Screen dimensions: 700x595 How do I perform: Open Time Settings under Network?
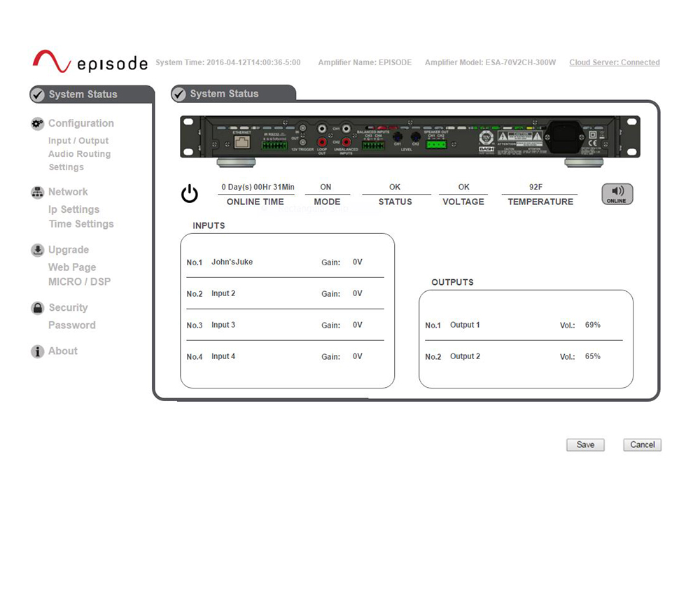[x=80, y=224]
